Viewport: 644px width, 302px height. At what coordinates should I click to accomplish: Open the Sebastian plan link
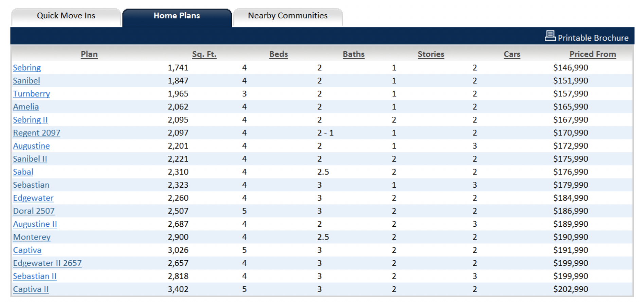(31, 185)
